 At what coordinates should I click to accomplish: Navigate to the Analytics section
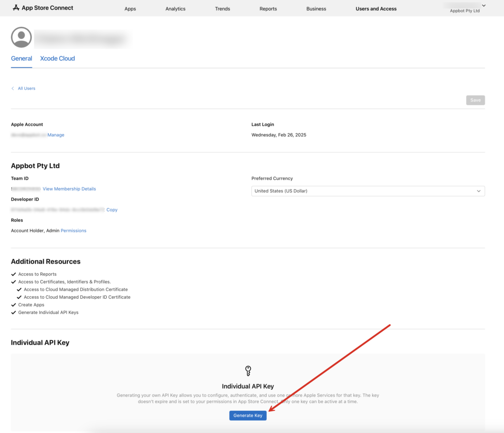175,8
